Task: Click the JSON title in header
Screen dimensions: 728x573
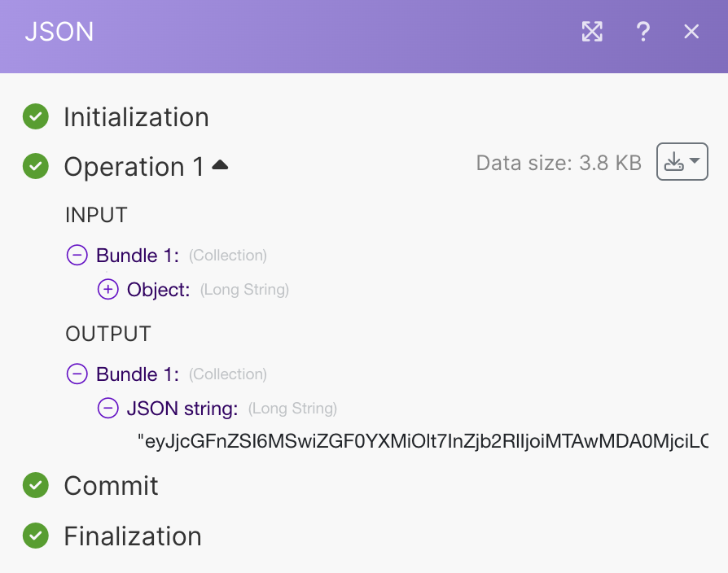Action: click(59, 32)
